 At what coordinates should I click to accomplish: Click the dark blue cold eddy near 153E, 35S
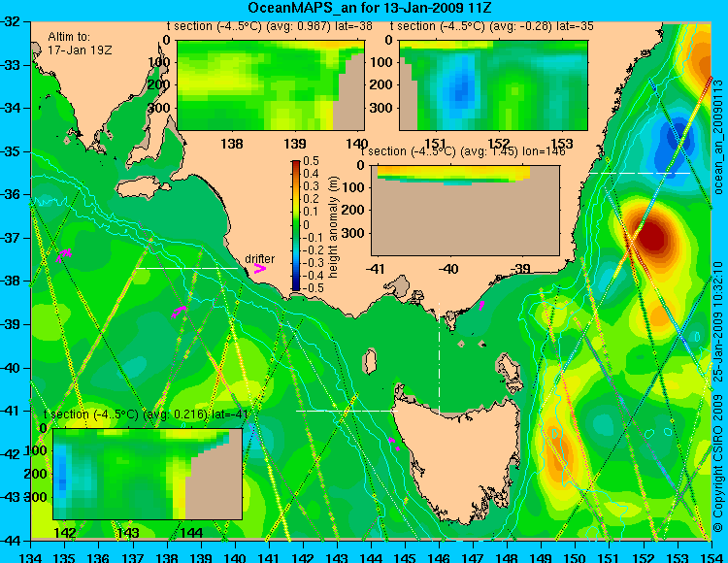click(679, 137)
